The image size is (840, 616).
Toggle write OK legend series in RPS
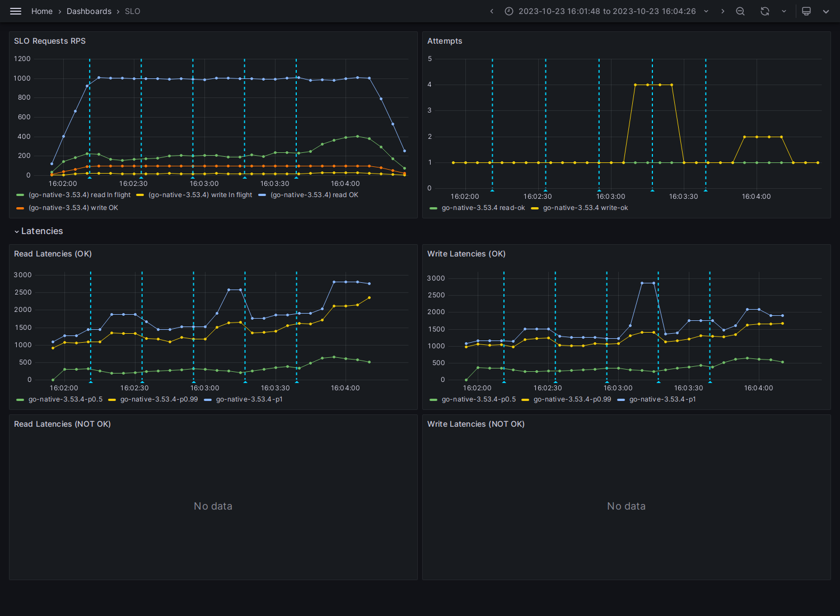(x=73, y=208)
